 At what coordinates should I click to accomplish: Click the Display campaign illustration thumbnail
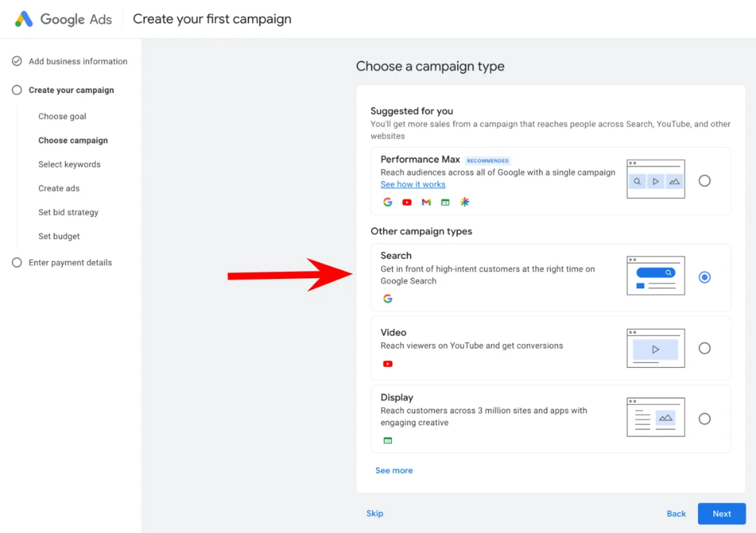(x=656, y=417)
